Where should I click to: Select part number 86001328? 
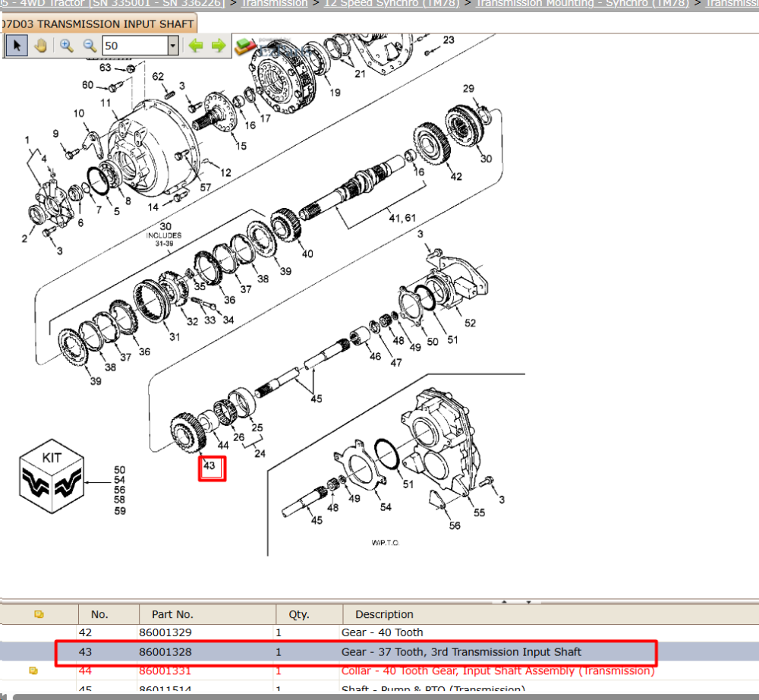(x=165, y=652)
